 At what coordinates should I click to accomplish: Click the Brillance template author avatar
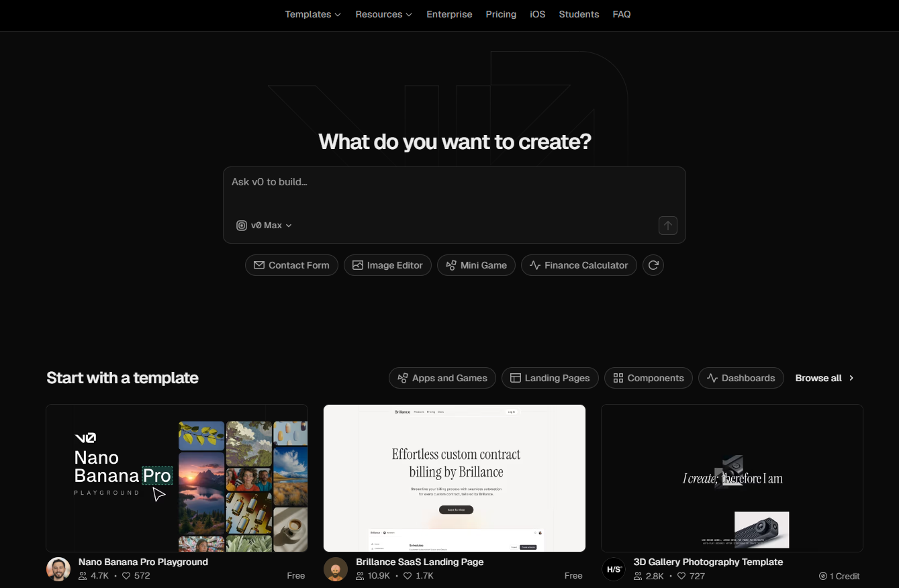[336, 569]
